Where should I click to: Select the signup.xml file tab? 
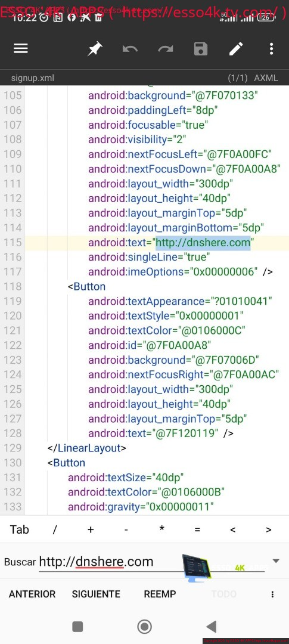pyautogui.click(x=32, y=78)
